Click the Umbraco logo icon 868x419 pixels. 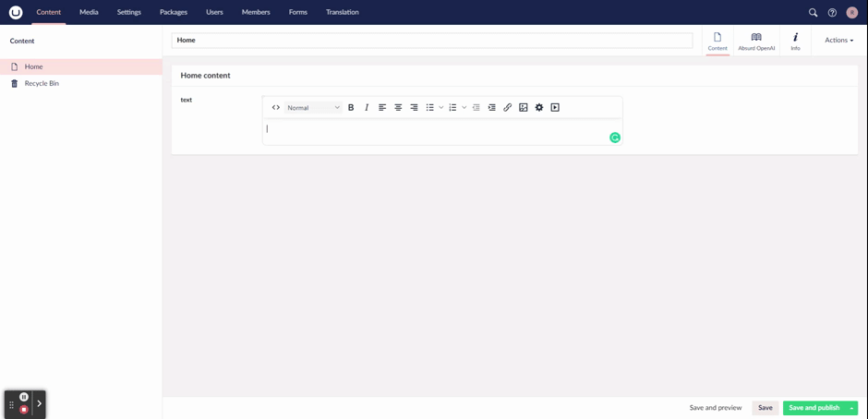pos(16,12)
